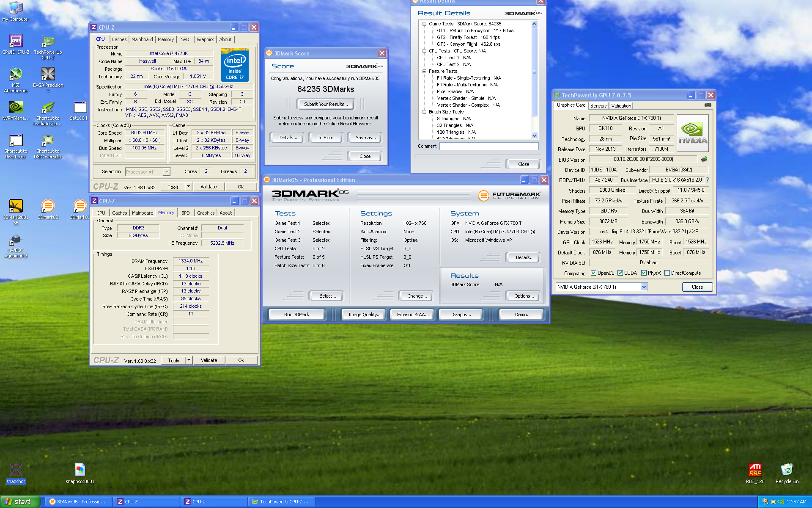Click Graphs button in 3DMark05
The image size is (812, 508).
coord(461,315)
